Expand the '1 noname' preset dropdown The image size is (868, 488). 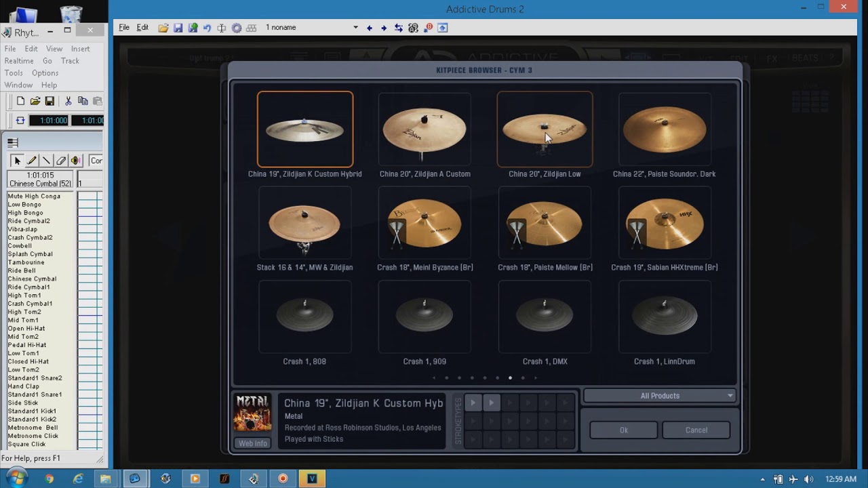coord(355,28)
